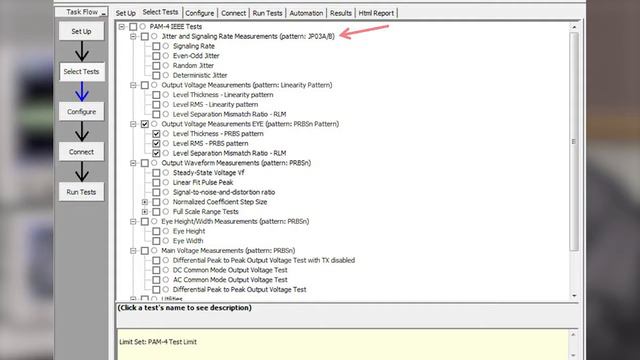The height and width of the screenshot is (360, 640).
Task: Check the PAM-4 IEEE Tests checkbox
Action: (133, 27)
